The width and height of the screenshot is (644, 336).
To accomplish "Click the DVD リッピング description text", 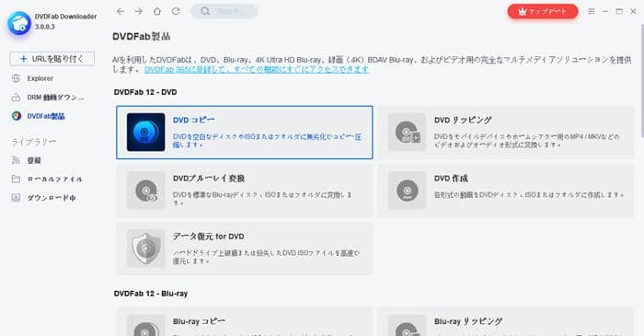I will coord(527,141).
